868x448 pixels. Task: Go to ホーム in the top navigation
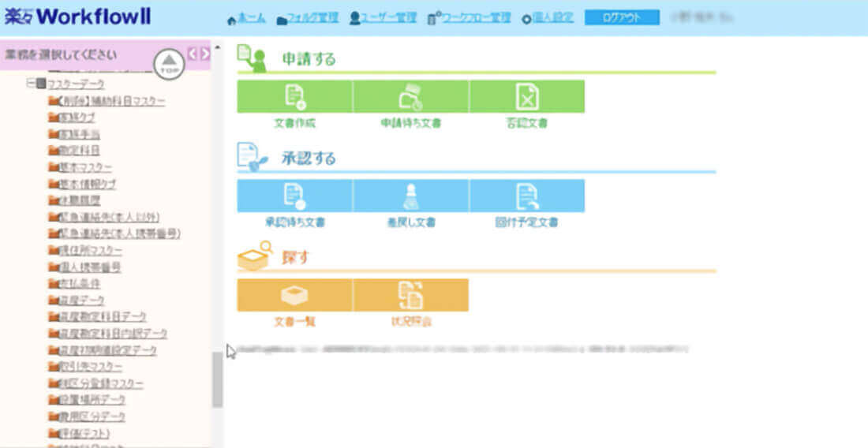(246, 18)
